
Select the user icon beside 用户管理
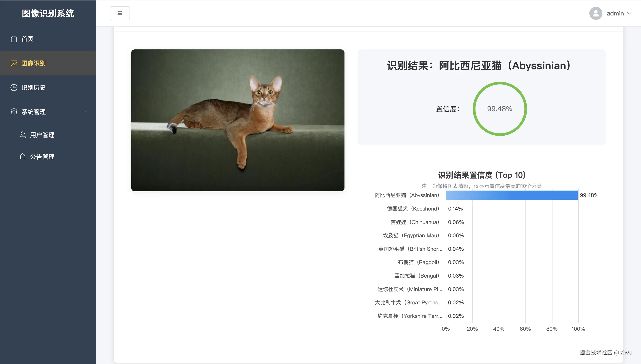pos(22,135)
